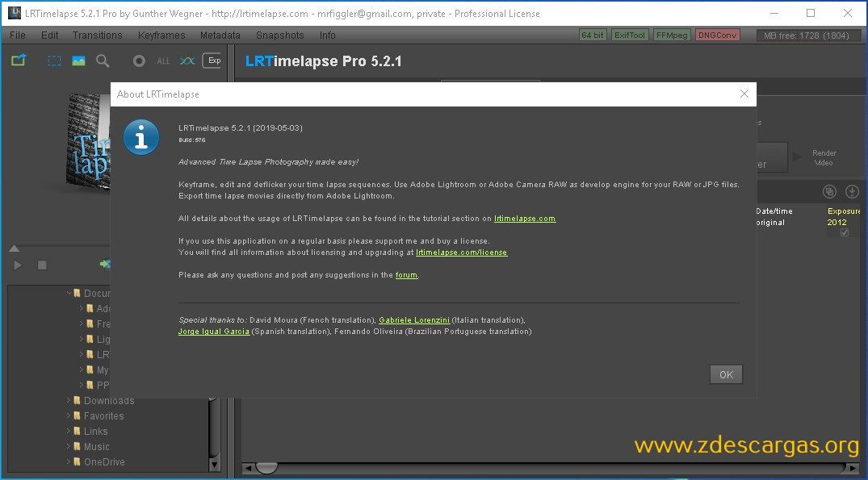Viewport: 868px width, 480px height.
Task: Select the Downloads folder in tree
Action: pyautogui.click(x=109, y=400)
